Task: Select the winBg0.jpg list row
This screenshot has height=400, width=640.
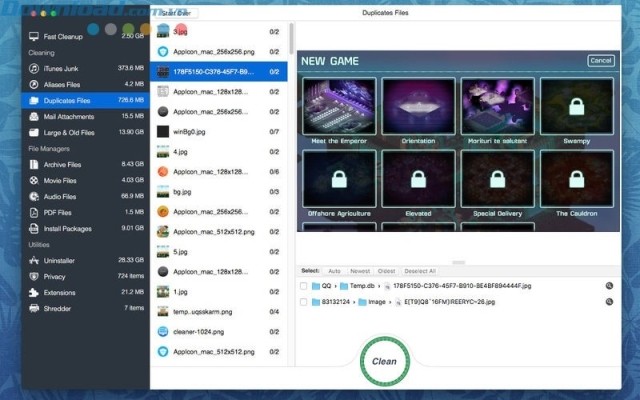Action: 219,131
